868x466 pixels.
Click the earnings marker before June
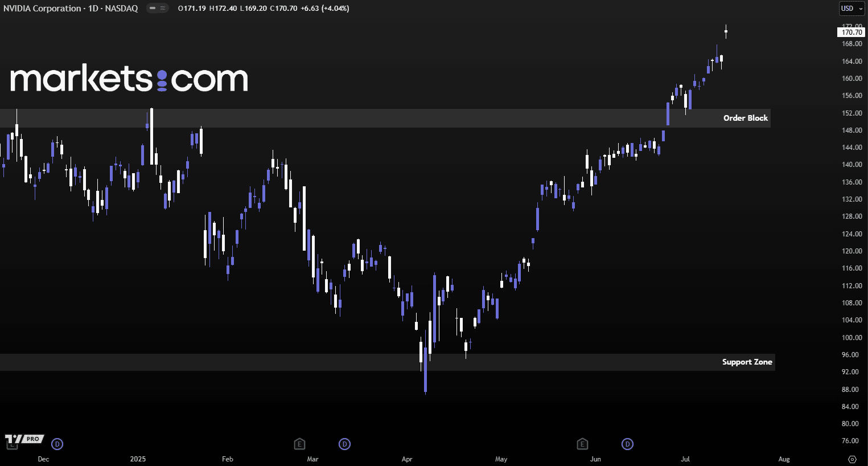(582, 444)
